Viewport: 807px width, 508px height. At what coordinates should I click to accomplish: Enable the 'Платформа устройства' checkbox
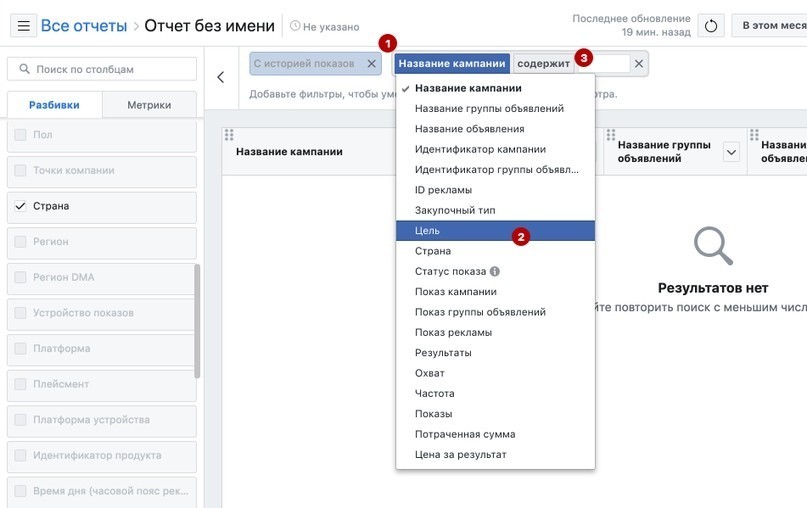tap(21, 419)
